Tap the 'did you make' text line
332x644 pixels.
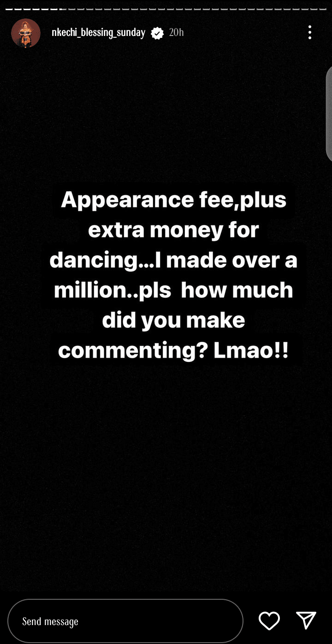click(173, 320)
